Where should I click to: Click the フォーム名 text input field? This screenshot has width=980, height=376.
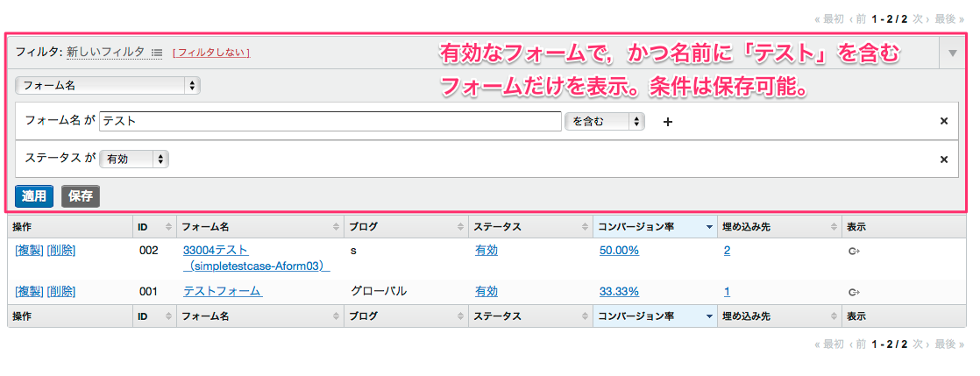[330, 122]
